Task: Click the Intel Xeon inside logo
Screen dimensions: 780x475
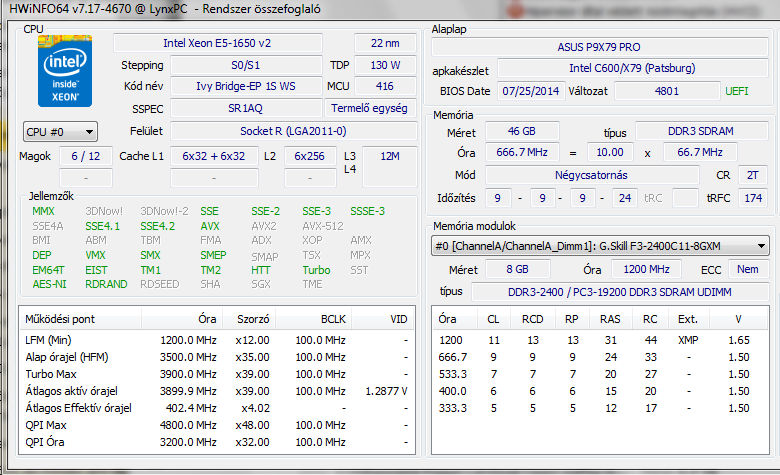Action: point(65,71)
